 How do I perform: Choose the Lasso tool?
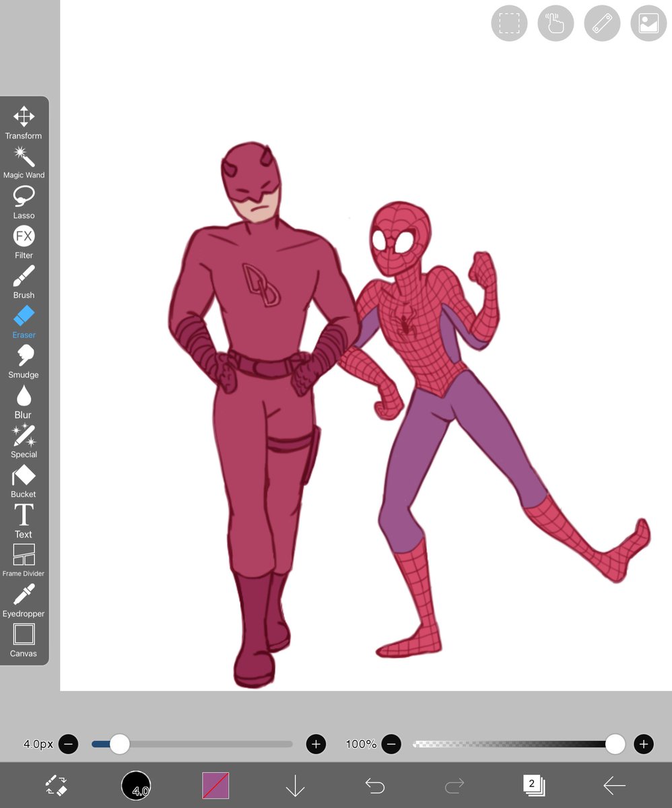[x=24, y=203]
